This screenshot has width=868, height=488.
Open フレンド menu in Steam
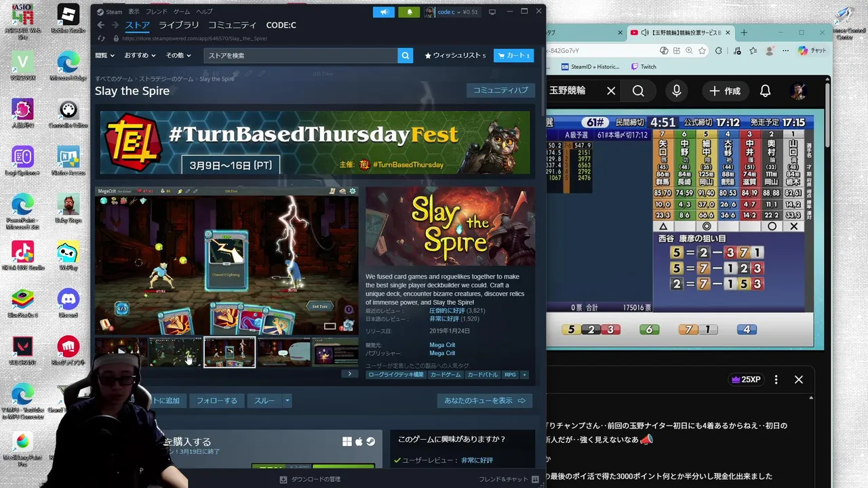(x=156, y=12)
